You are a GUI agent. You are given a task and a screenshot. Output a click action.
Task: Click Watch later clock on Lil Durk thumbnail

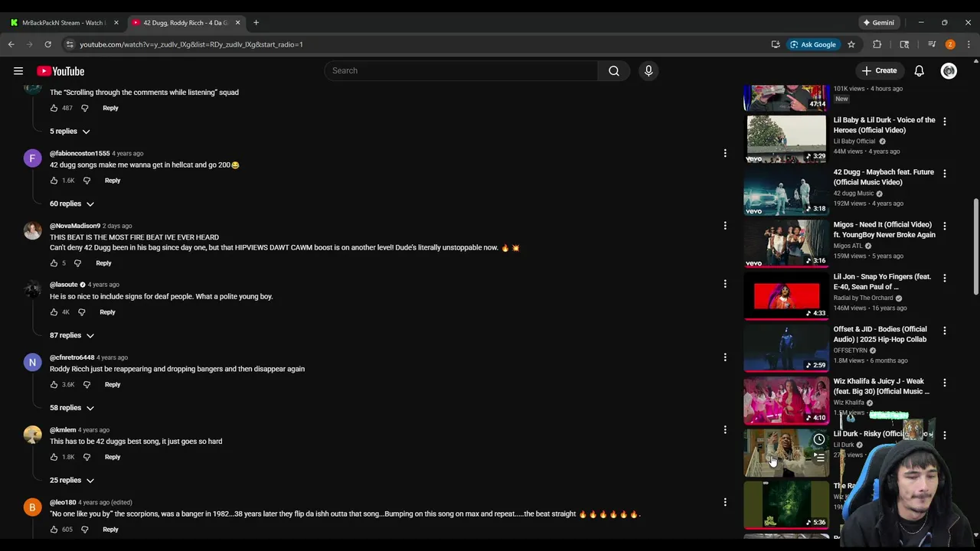click(818, 439)
